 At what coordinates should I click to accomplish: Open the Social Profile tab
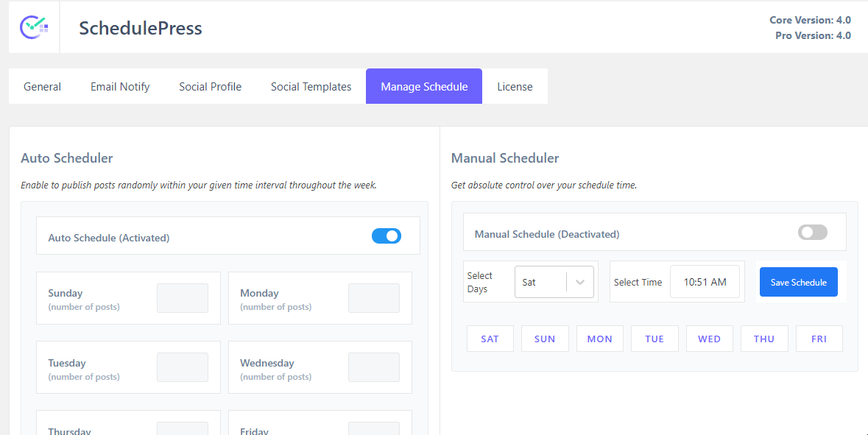211,86
